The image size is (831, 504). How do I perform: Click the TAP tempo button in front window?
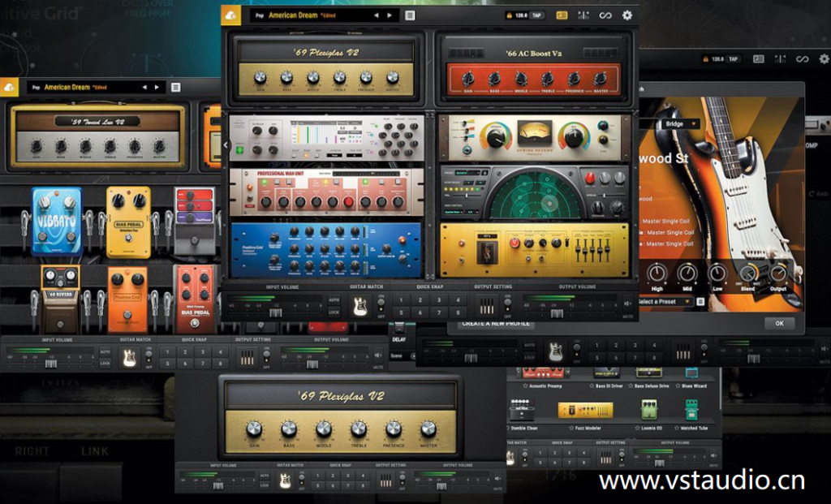(536, 15)
